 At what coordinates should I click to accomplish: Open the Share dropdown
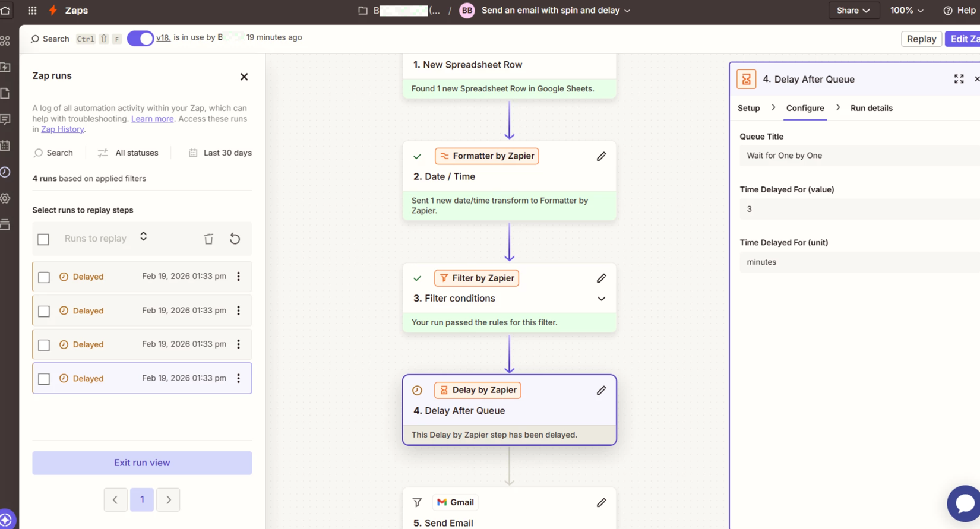pos(853,11)
